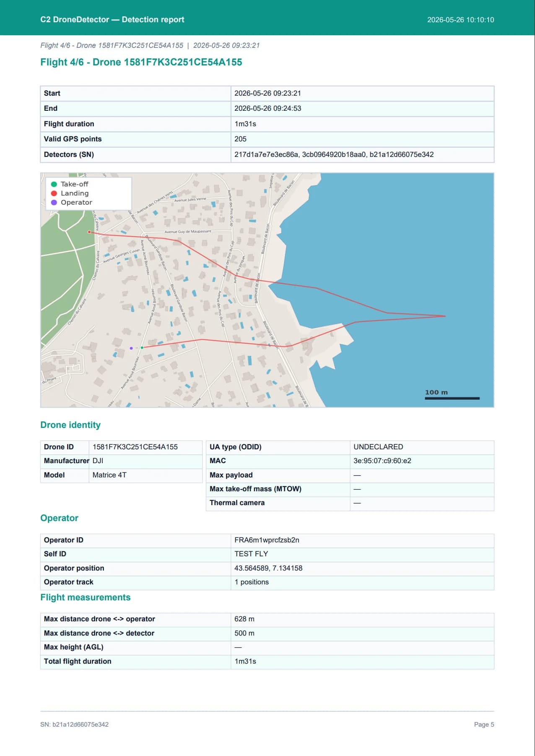Click the Total flight duration value 1m31s
Image resolution: width=535 pixels, height=756 pixels.
[x=245, y=661]
